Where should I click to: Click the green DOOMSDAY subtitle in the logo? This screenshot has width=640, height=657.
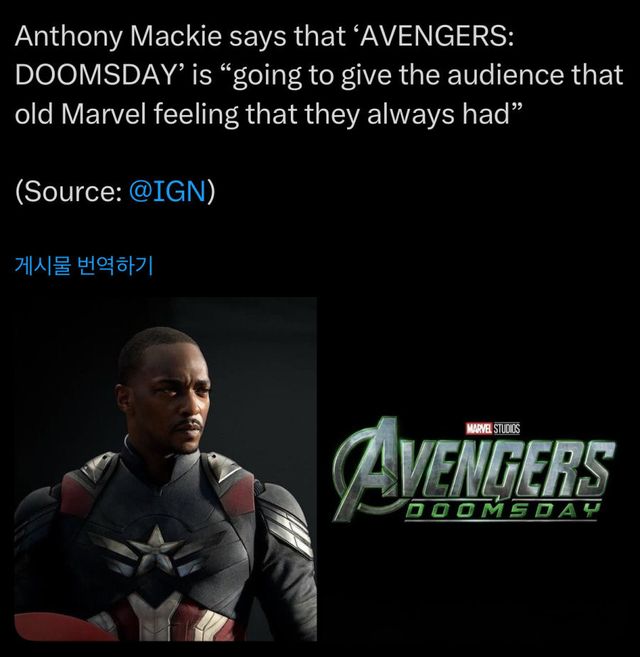[501, 511]
